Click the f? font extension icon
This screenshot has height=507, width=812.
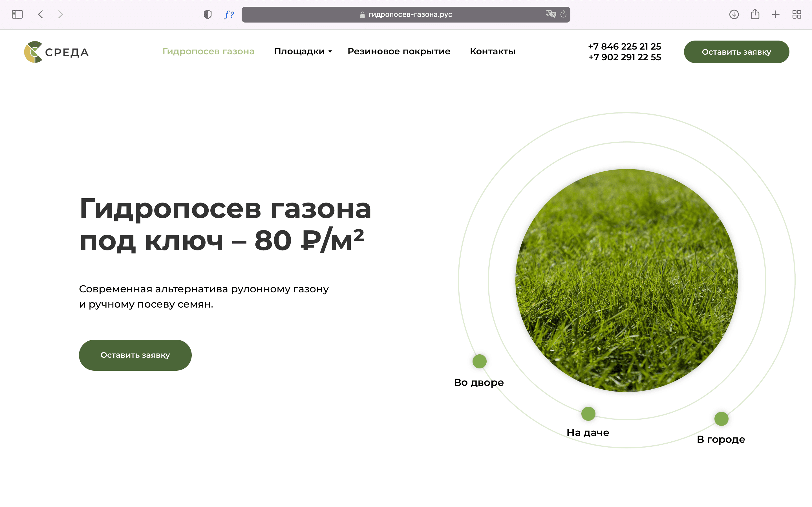click(229, 14)
